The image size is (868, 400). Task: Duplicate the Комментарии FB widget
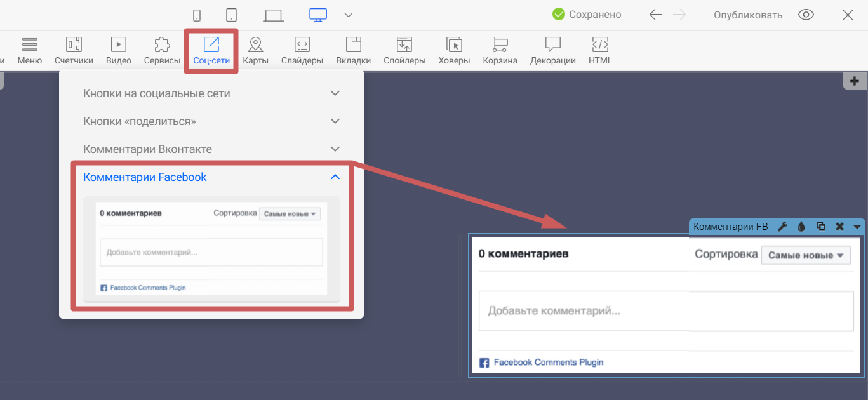820,227
